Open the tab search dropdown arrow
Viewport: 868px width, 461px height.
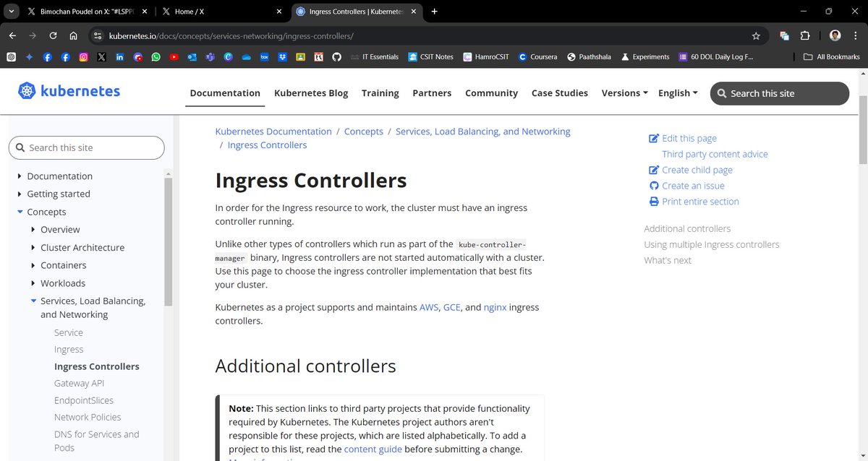[12, 12]
